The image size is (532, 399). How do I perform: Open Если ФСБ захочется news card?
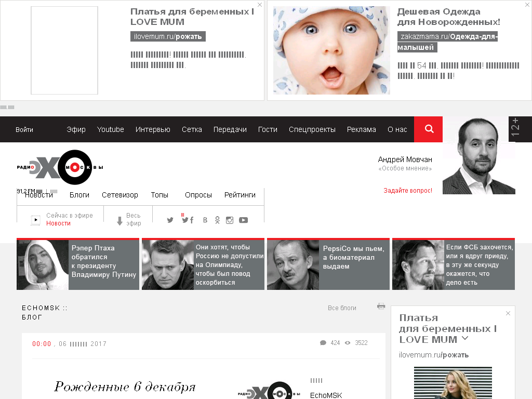click(x=453, y=264)
